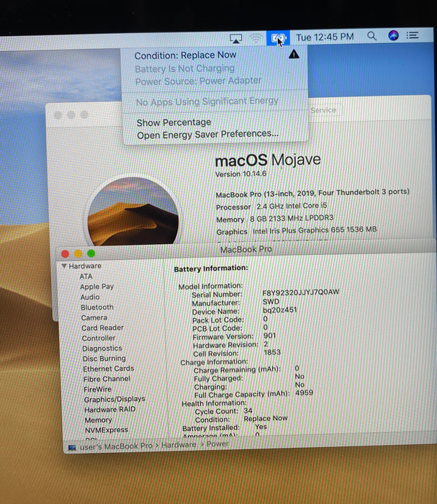Click MacBook Pro 13-inch 2019 model line

312,193
